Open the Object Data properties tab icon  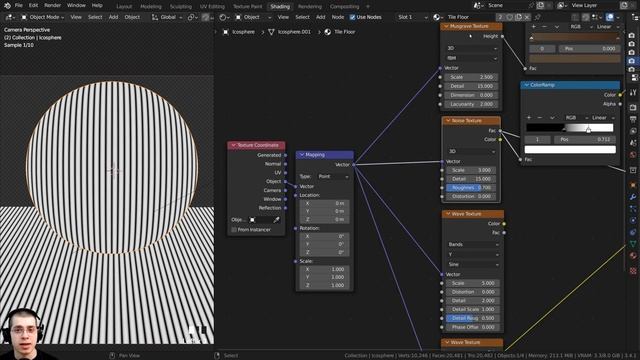pyautogui.click(x=633, y=244)
